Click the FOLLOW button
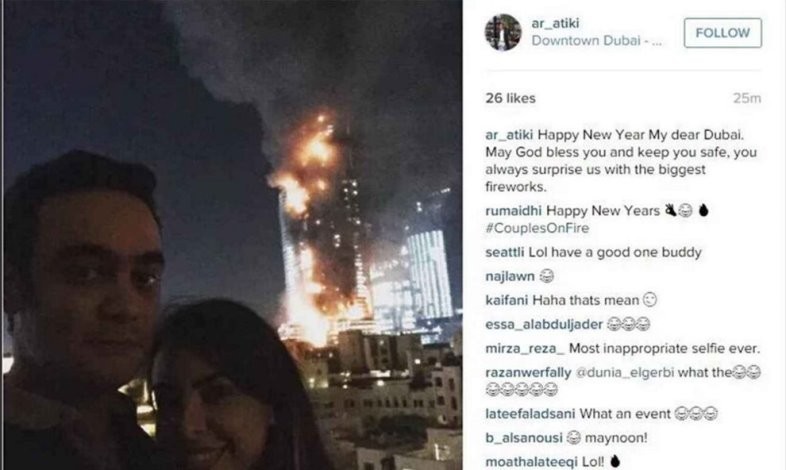 coord(723,33)
